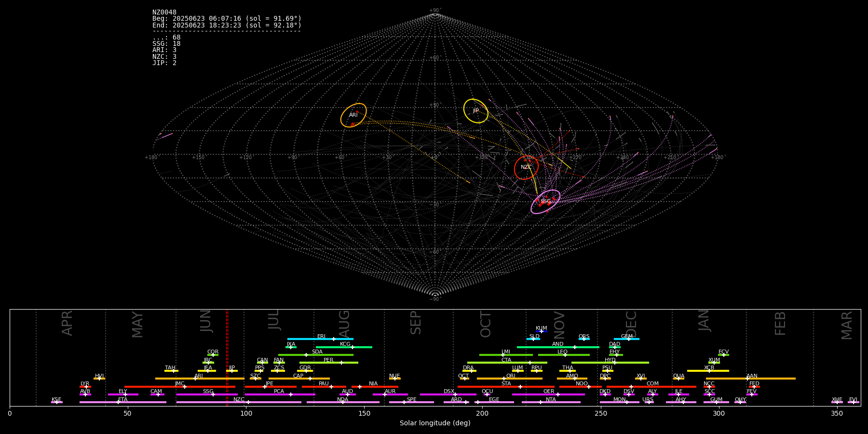Click the URS shower bar label
Image resolution: width=868 pixels, height=434 pixels.
click(648, 400)
